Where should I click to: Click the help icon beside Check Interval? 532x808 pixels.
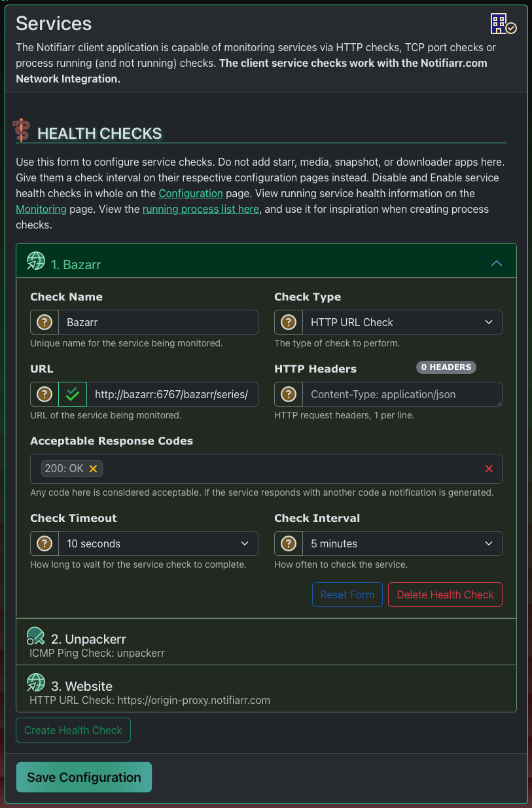point(288,543)
